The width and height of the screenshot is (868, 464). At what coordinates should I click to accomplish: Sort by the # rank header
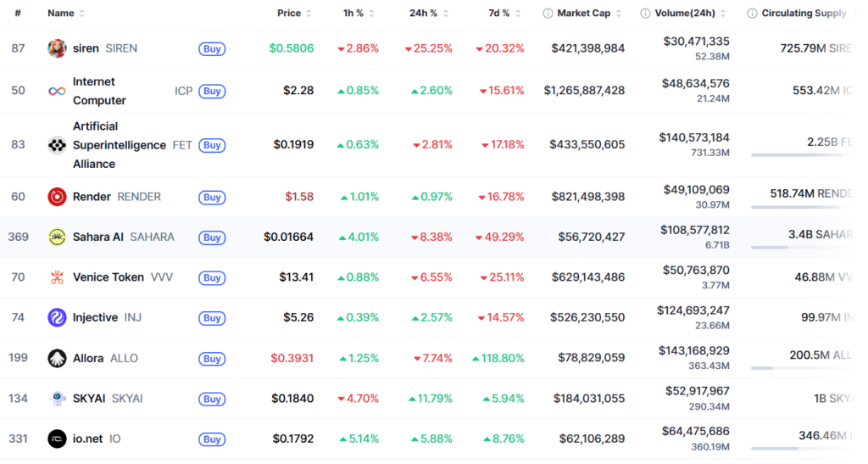tap(18, 14)
